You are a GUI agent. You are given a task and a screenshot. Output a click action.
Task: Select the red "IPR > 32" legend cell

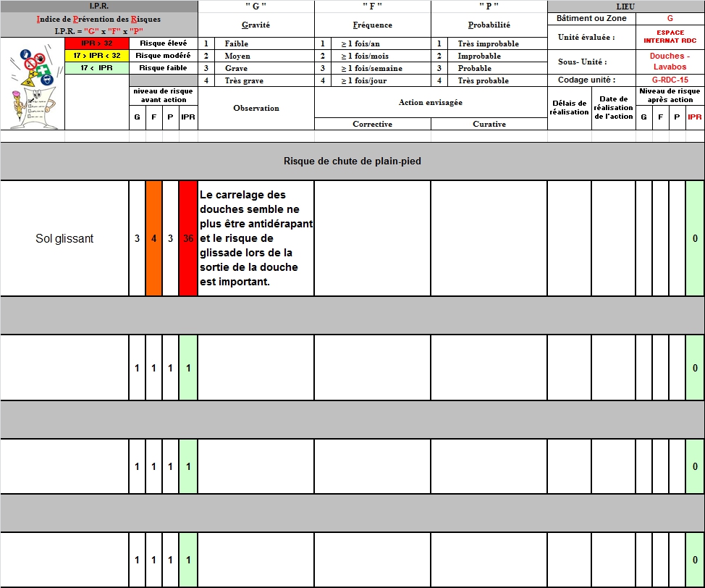point(96,43)
